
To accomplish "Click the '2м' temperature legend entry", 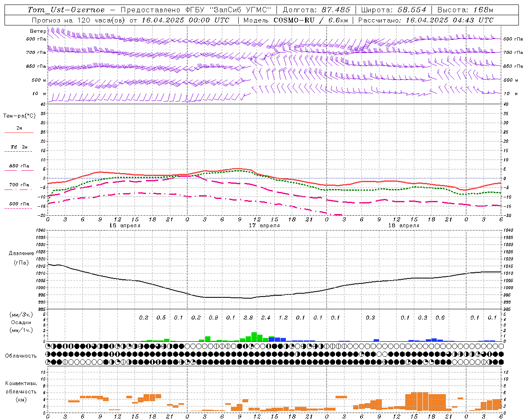I will tap(19, 128).
